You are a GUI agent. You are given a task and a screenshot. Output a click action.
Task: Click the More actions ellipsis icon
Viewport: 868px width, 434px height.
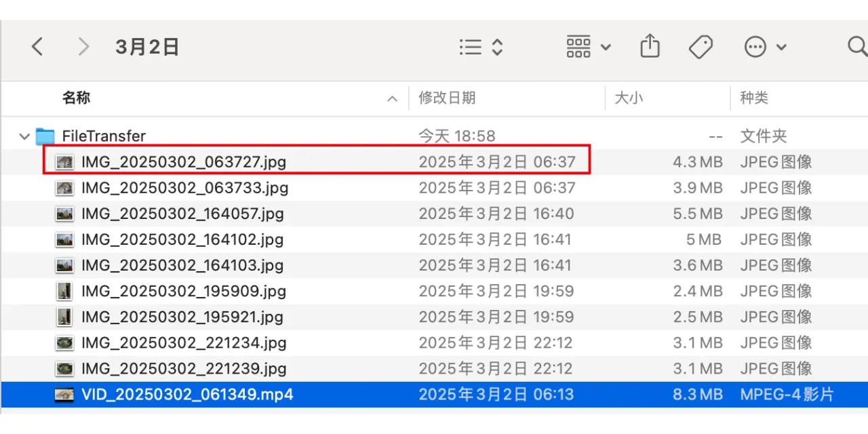[x=755, y=46]
